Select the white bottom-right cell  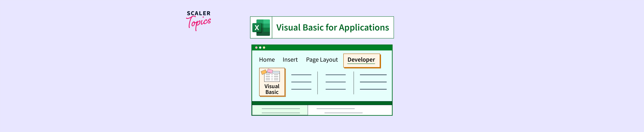pos(350,110)
